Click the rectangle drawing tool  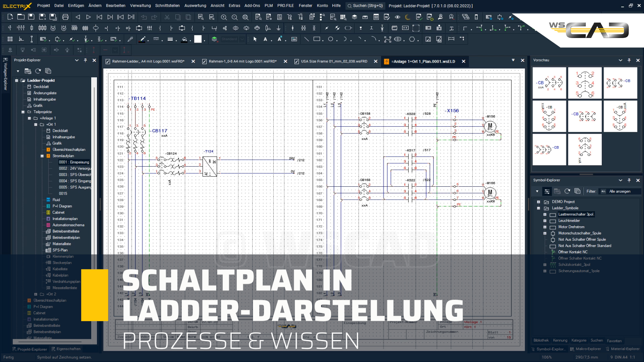click(316, 39)
